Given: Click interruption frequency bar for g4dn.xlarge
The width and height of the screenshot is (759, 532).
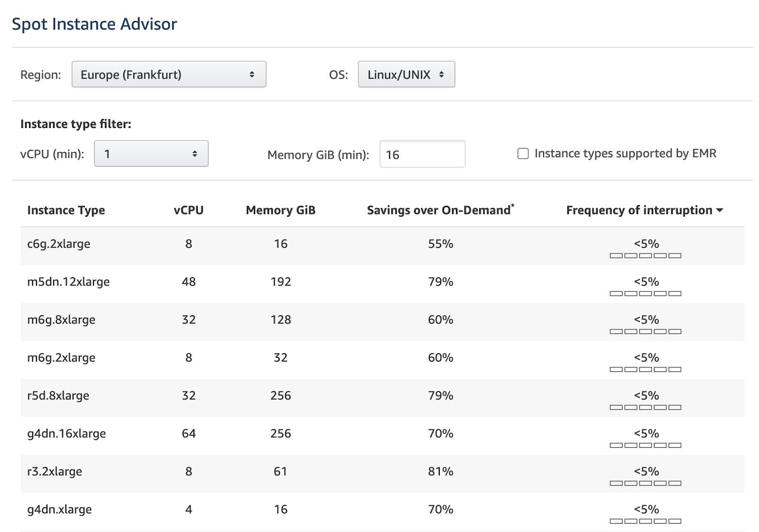Looking at the screenshot, I should point(645,521).
